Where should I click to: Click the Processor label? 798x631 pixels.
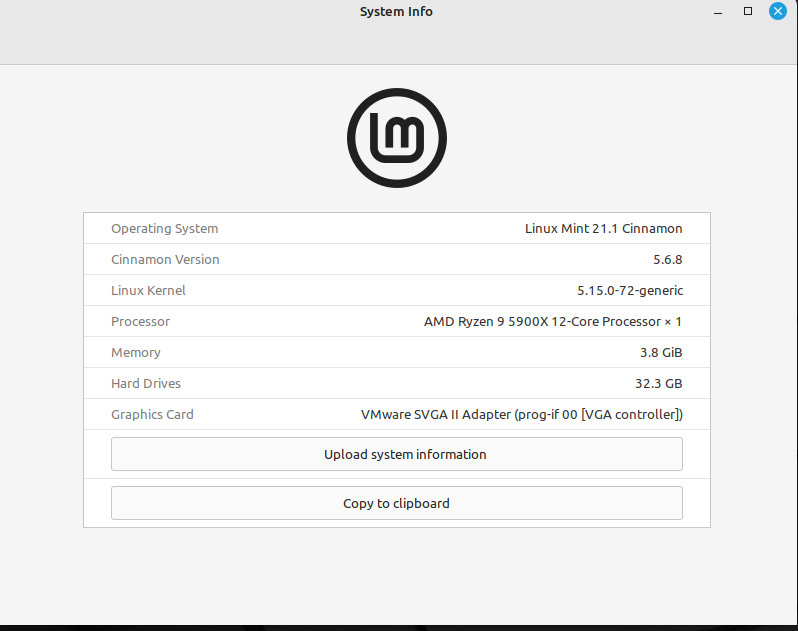(x=140, y=322)
